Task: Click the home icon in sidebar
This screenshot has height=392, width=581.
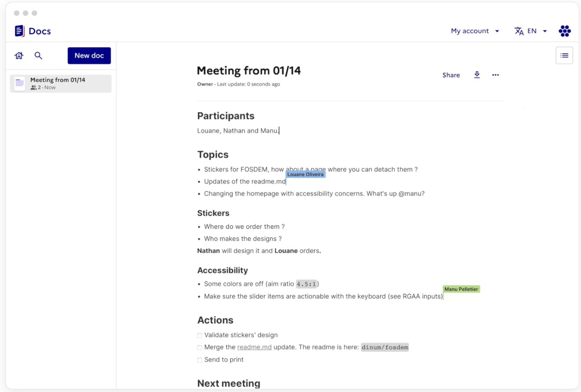Action: coord(18,55)
